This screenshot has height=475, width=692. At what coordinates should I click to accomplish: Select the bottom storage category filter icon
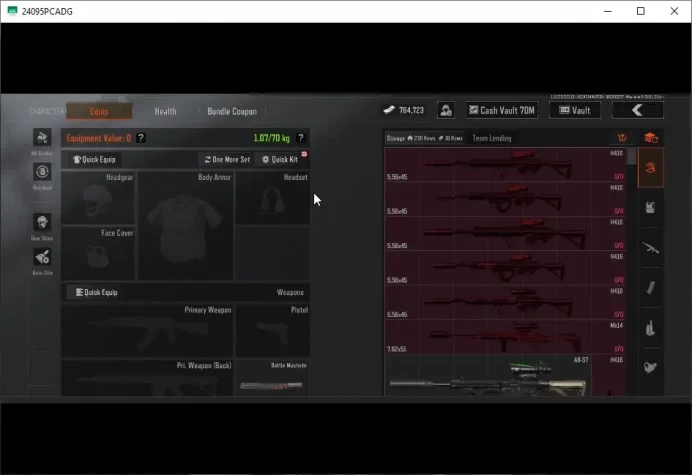coord(651,367)
